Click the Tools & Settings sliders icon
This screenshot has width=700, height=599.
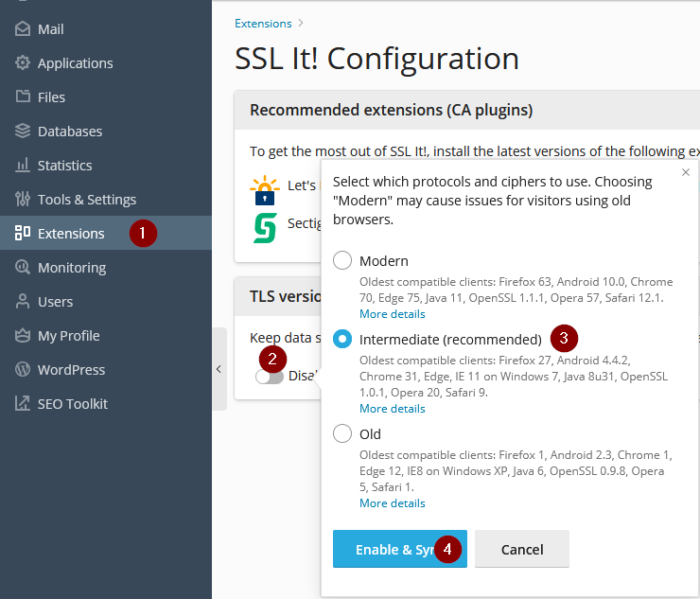(x=23, y=199)
